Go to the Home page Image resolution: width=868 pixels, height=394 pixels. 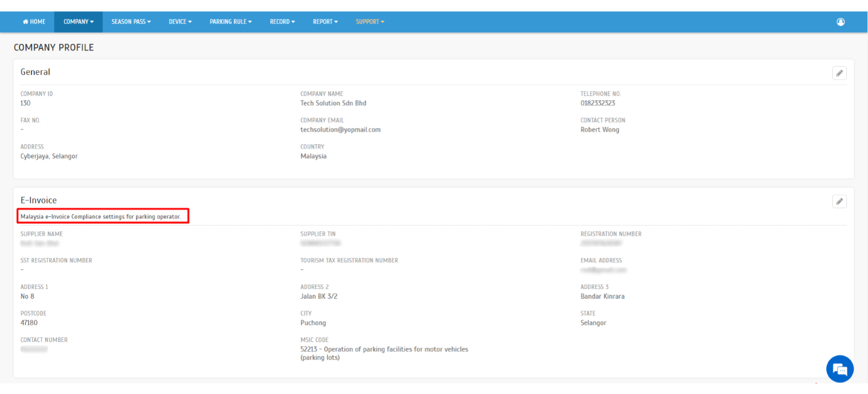click(34, 22)
